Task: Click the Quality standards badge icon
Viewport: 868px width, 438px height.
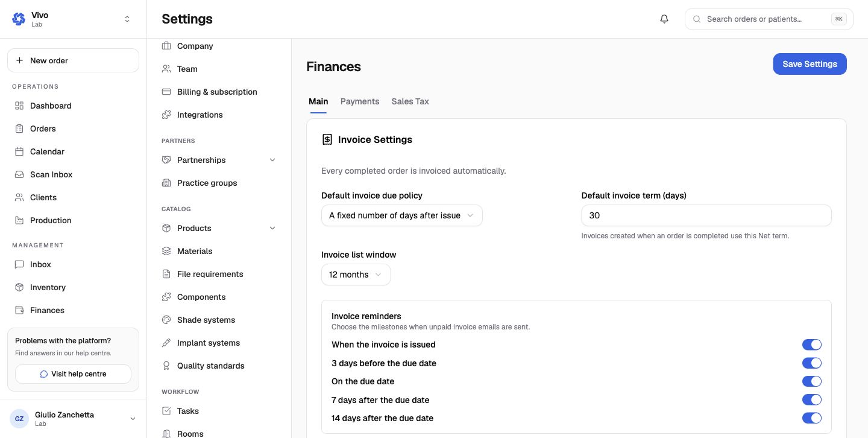Action: [166, 366]
